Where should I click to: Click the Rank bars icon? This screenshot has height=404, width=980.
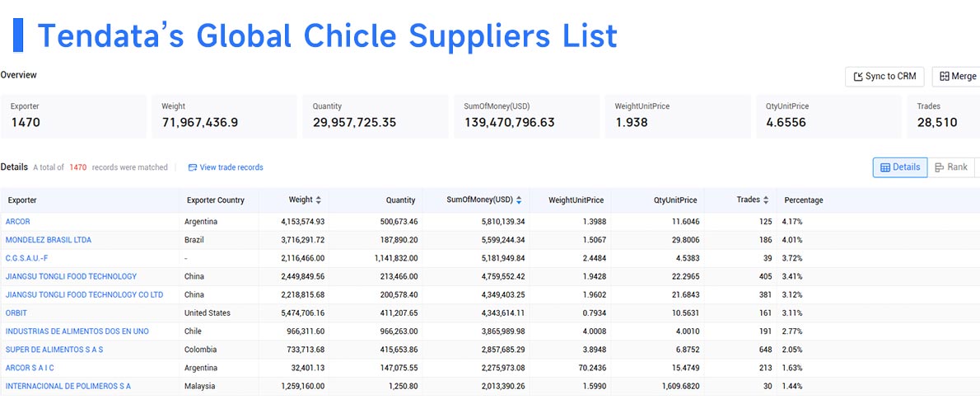click(x=940, y=167)
